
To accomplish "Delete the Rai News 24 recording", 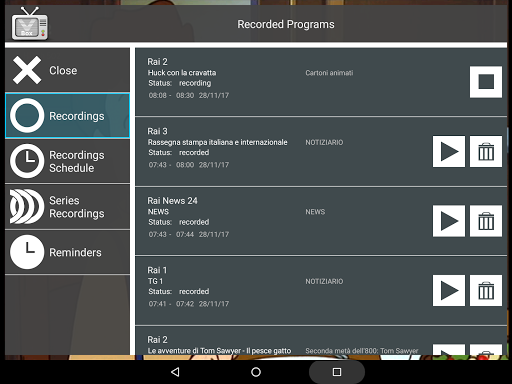I will pos(486,221).
